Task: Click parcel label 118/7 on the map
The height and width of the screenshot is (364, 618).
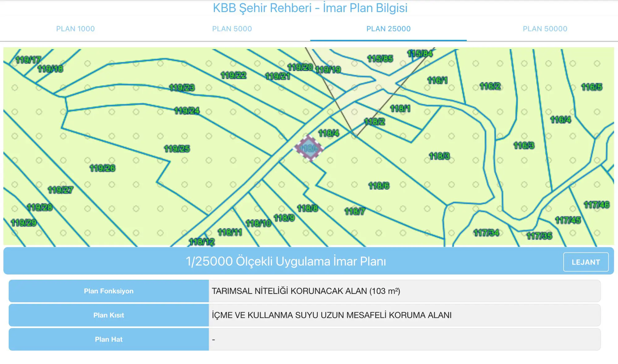Action: [x=355, y=211]
